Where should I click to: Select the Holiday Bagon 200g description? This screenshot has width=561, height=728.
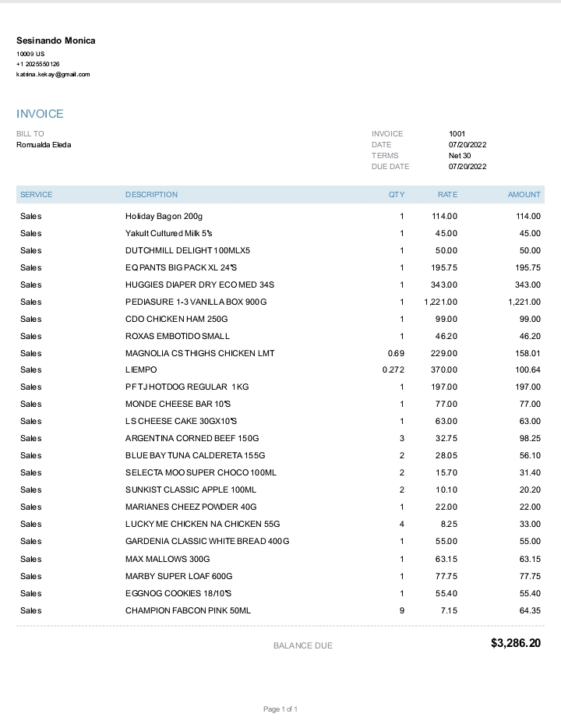click(x=164, y=217)
